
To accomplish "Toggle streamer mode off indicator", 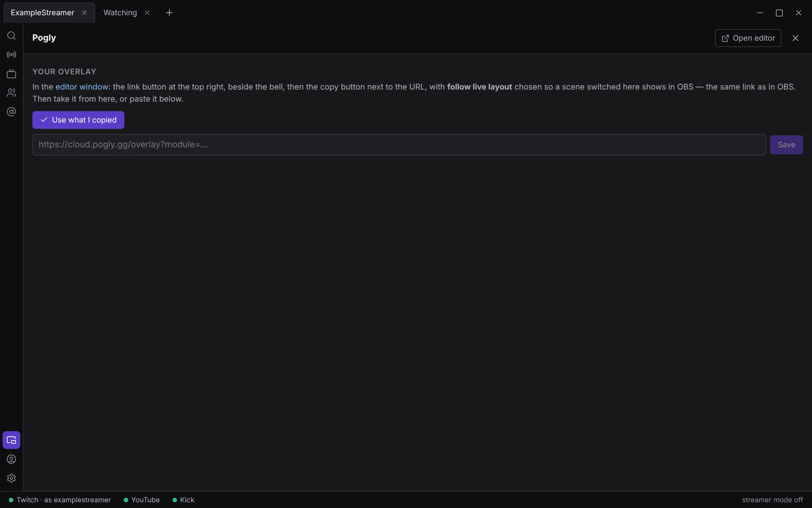I will (772, 500).
